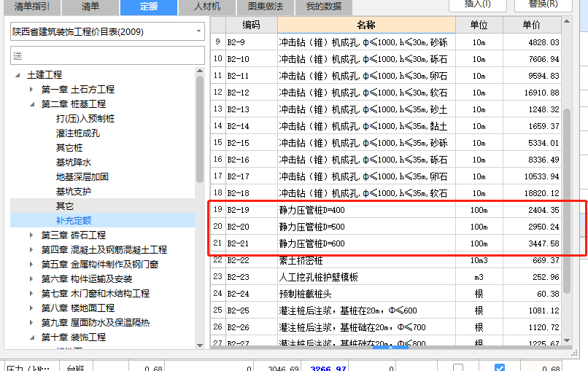This screenshot has height=371, width=588.
Task: Click tree scrollbar up arrow
Action: pos(200,71)
